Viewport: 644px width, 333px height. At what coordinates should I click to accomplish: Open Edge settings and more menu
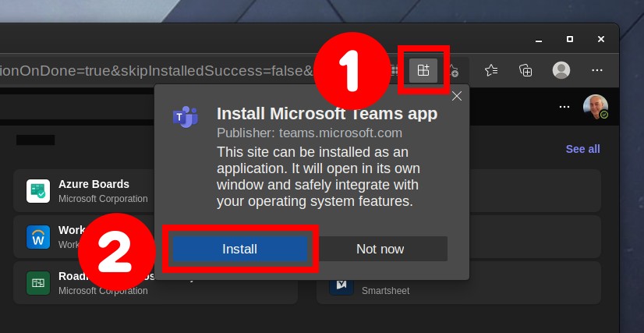click(x=596, y=71)
